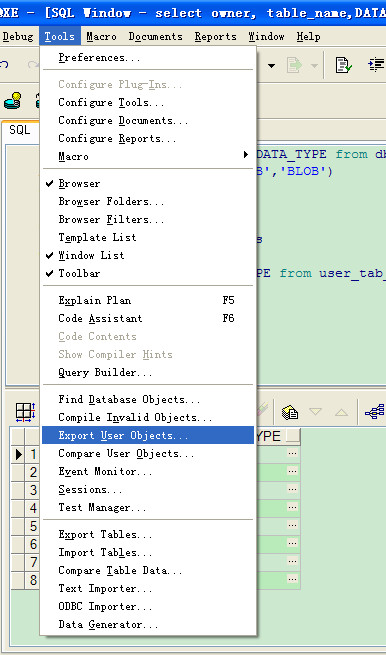The image size is (386, 655).
Task: Open the Debug menu
Action: click(18, 37)
